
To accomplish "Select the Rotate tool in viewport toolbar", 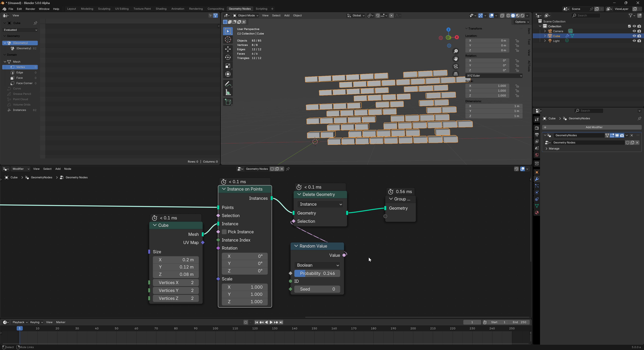I will pyautogui.click(x=228, y=57).
